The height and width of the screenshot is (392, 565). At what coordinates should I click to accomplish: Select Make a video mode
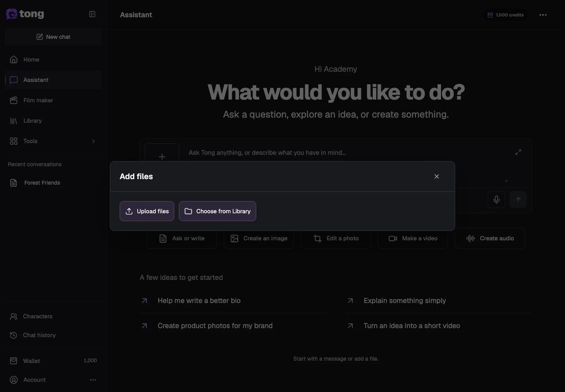413,238
